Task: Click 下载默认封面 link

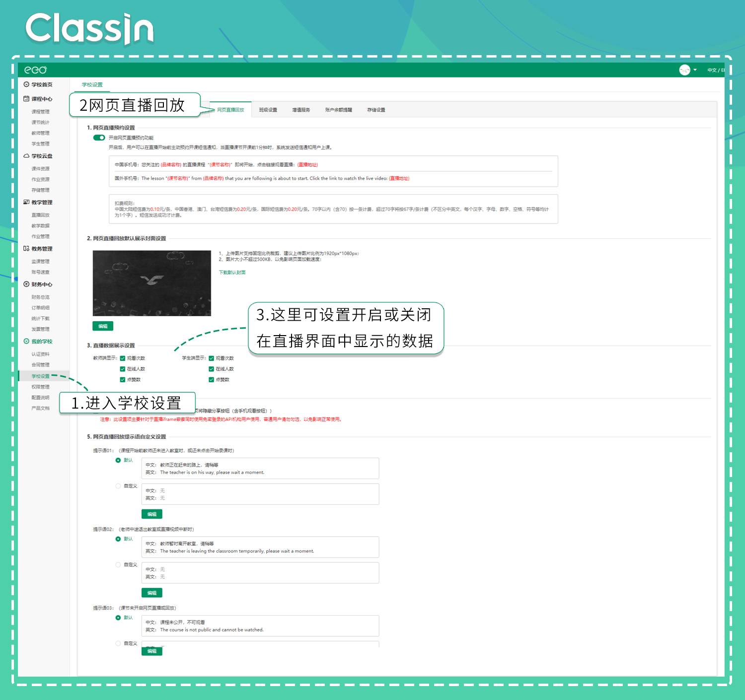Action: tap(232, 272)
